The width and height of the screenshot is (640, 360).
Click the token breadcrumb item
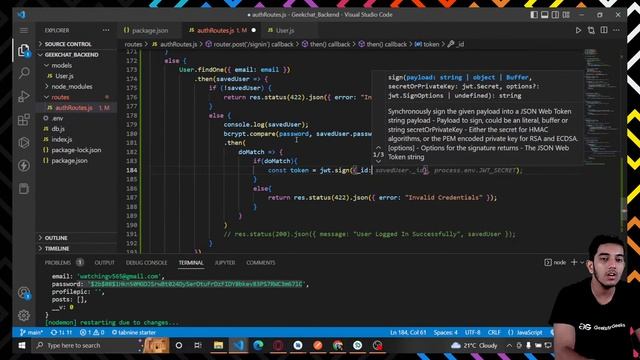427,44
